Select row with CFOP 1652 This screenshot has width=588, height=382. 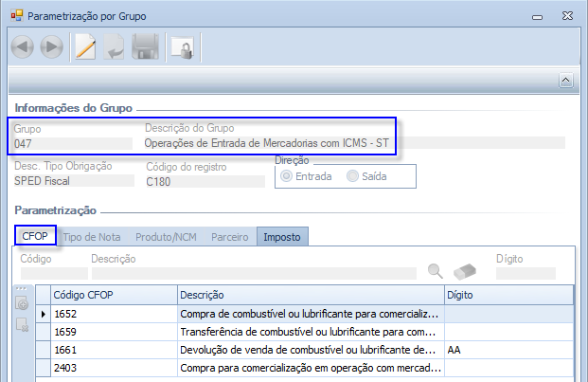[x=305, y=314]
